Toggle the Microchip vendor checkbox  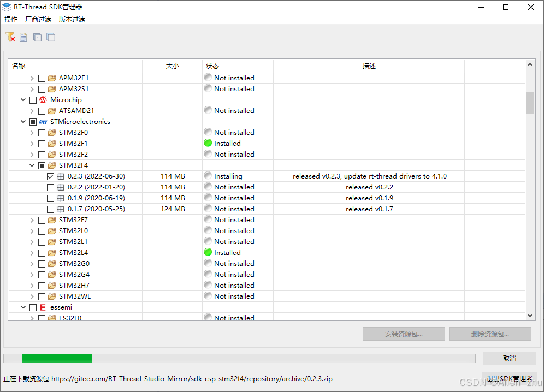coord(33,100)
